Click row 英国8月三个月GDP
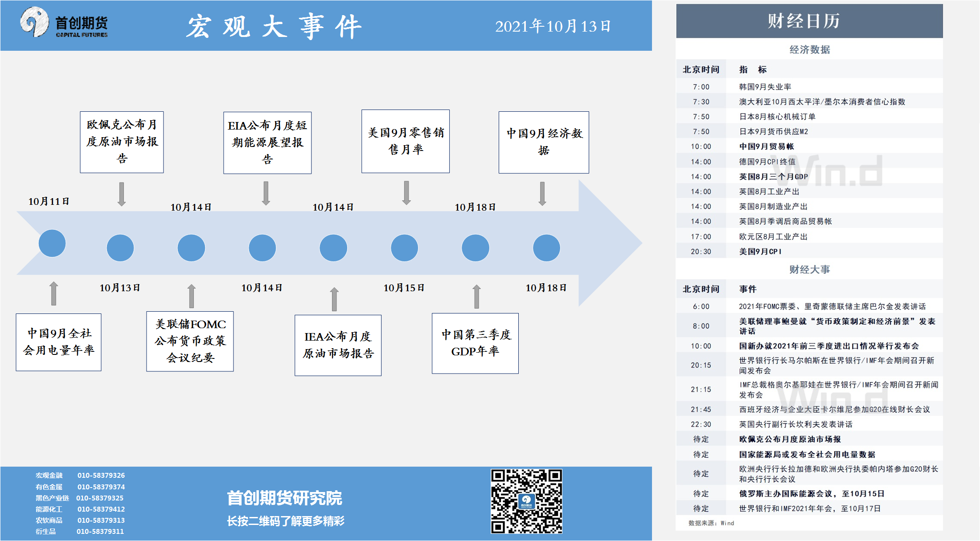Screen dimensions: 980x541 coord(809,177)
